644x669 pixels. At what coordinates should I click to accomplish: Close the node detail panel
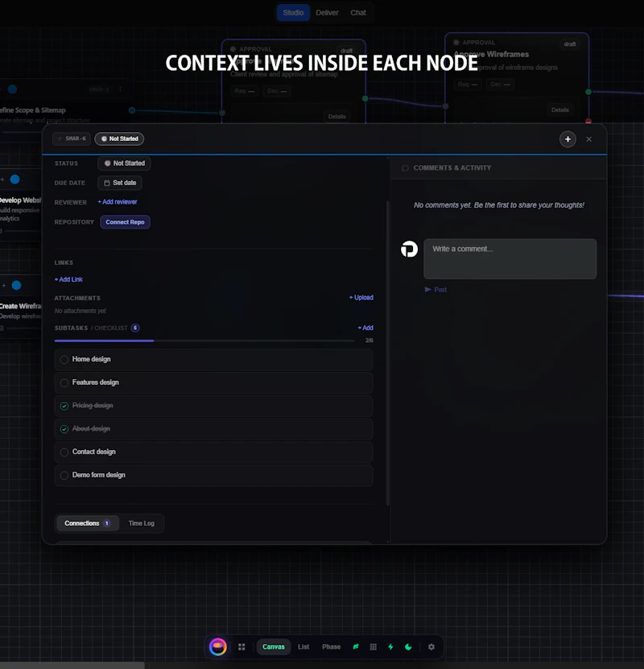(589, 139)
